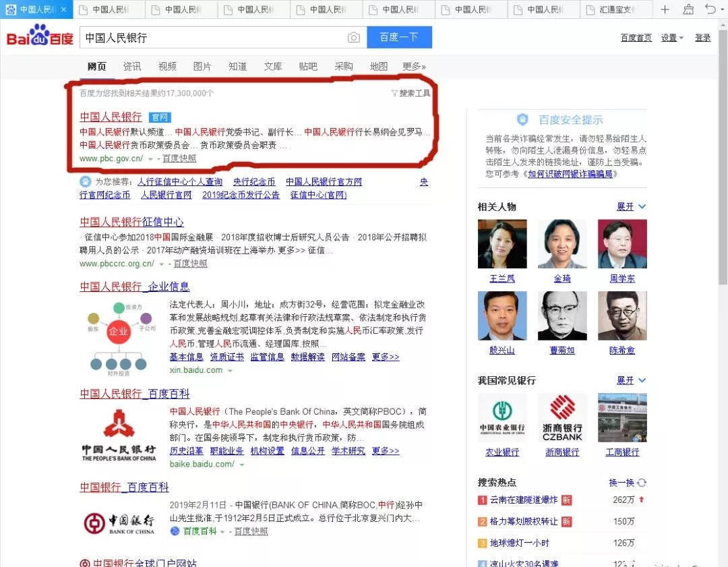The width and height of the screenshot is (728, 567).
Task: Open camera image search icon
Action: click(354, 38)
